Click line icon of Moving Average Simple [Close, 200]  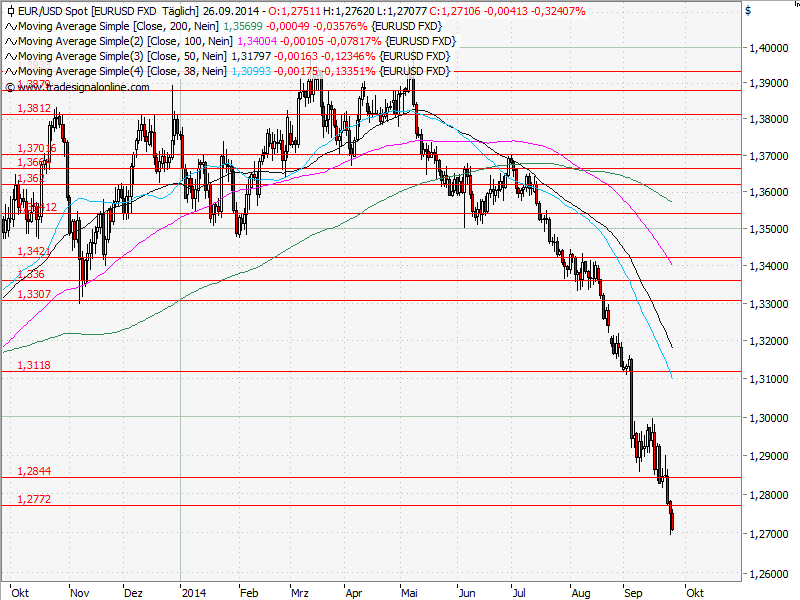click(10, 26)
